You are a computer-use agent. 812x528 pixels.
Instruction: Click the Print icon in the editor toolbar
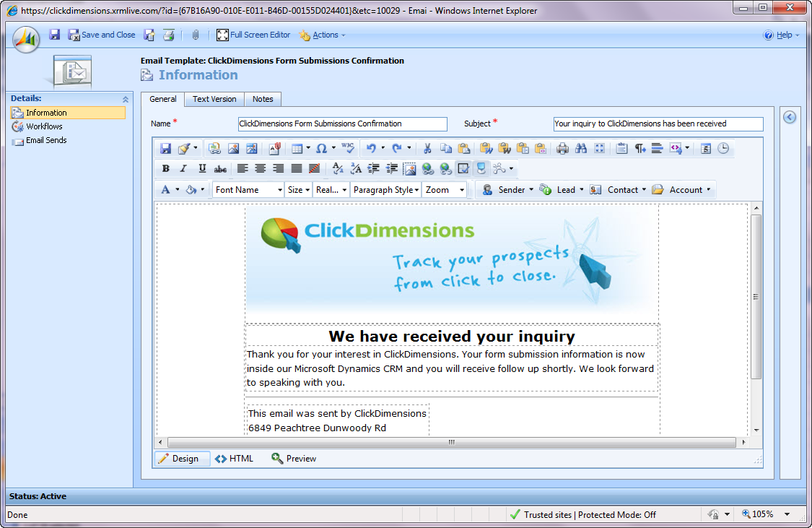pyautogui.click(x=562, y=149)
